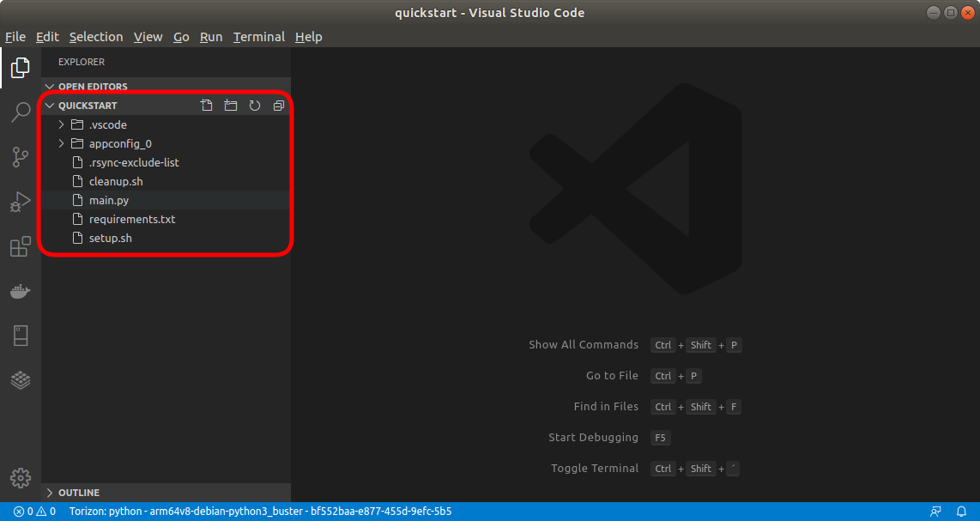Viewport: 980px width, 521px height.
Task: Close the Visual Studio Code window
Action: pos(967,13)
